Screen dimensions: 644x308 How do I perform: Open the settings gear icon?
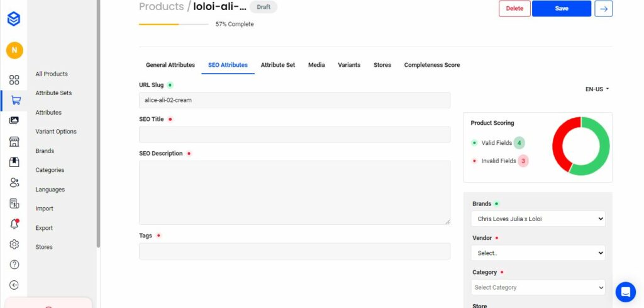14,244
